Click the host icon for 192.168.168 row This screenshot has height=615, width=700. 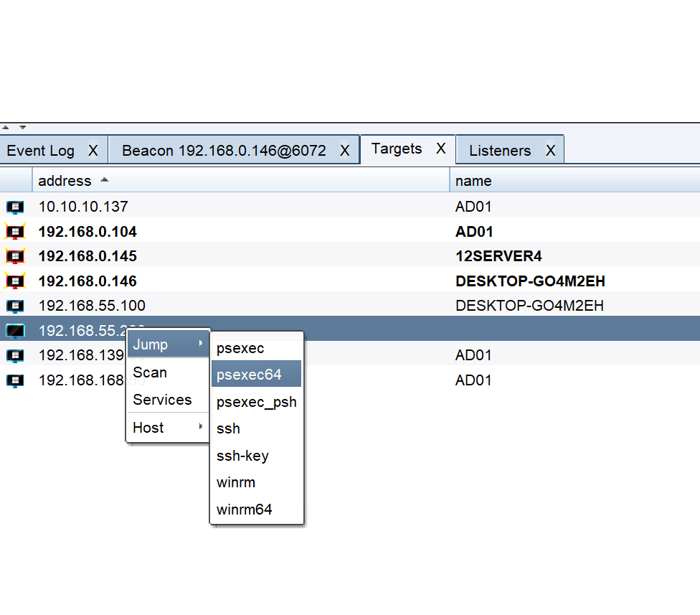(15, 380)
